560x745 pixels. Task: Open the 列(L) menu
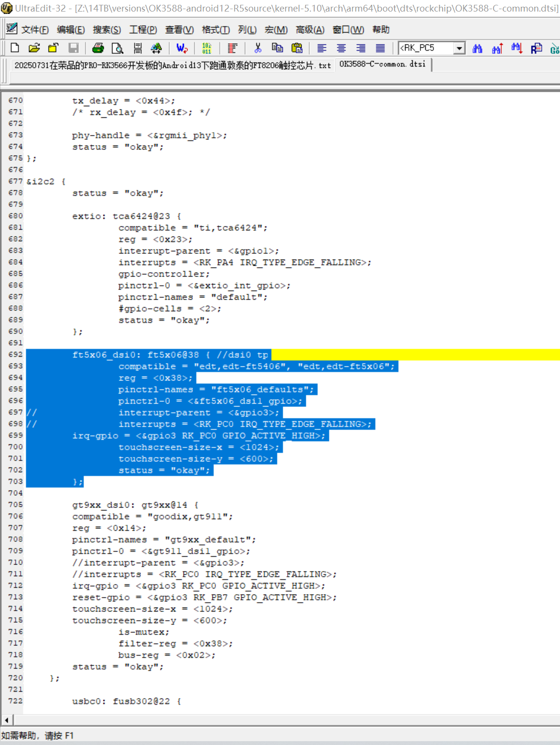247,30
